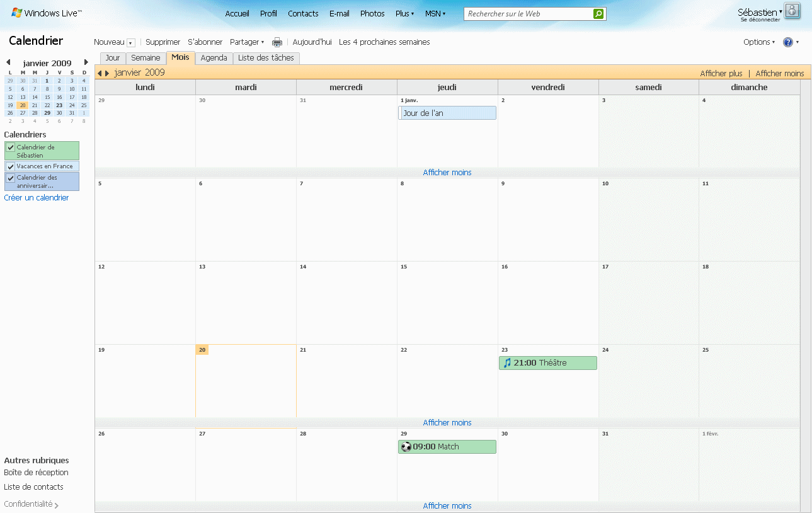Toggle Vacances en France checkbox
Screen dimensions: 812x513
[x=11, y=166]
